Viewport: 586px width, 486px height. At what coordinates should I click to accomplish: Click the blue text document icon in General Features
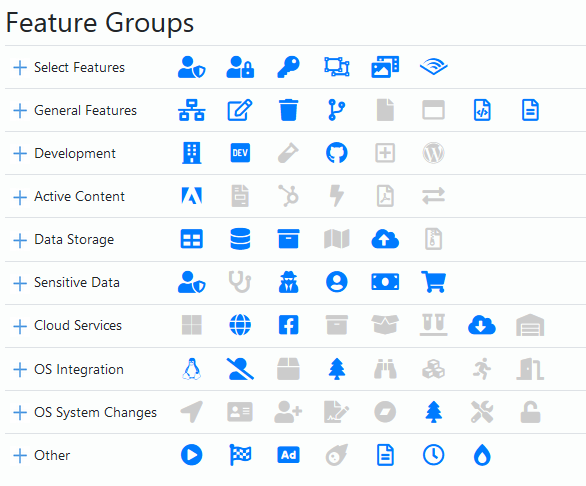pyautogui.click(x=530, y=110)
